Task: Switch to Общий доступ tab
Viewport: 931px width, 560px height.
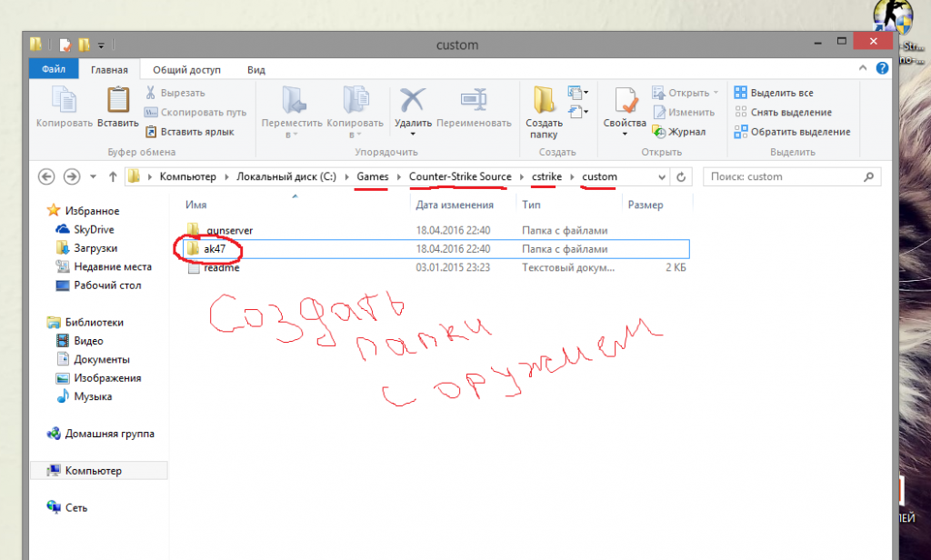Action: coord(186,70)
